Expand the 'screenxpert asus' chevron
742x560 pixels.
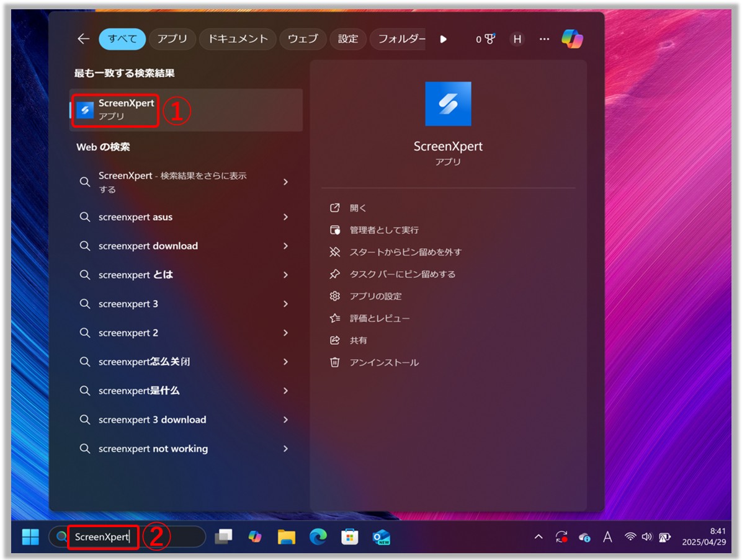click(x=285, y=217)
